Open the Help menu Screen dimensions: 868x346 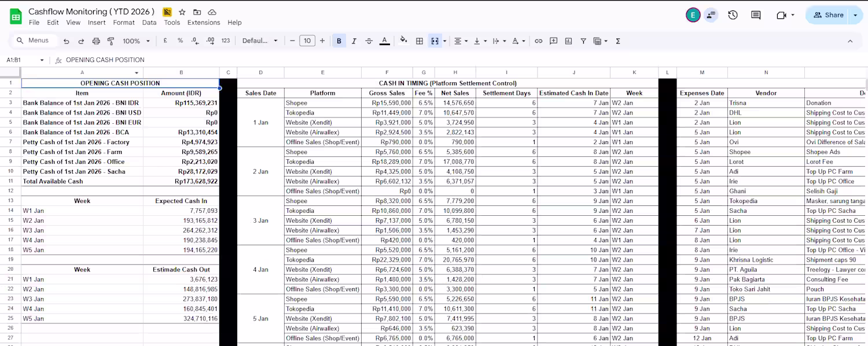click(x=234, y=23)
